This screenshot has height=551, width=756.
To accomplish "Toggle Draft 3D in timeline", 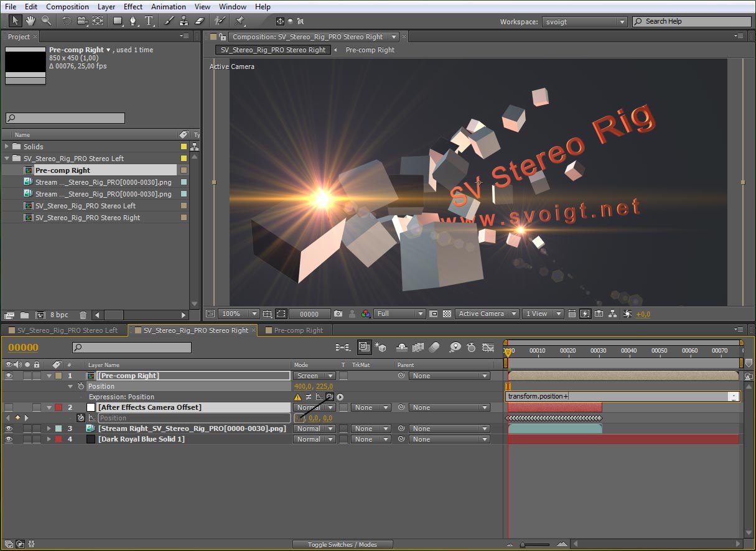I will click(380, 348).
